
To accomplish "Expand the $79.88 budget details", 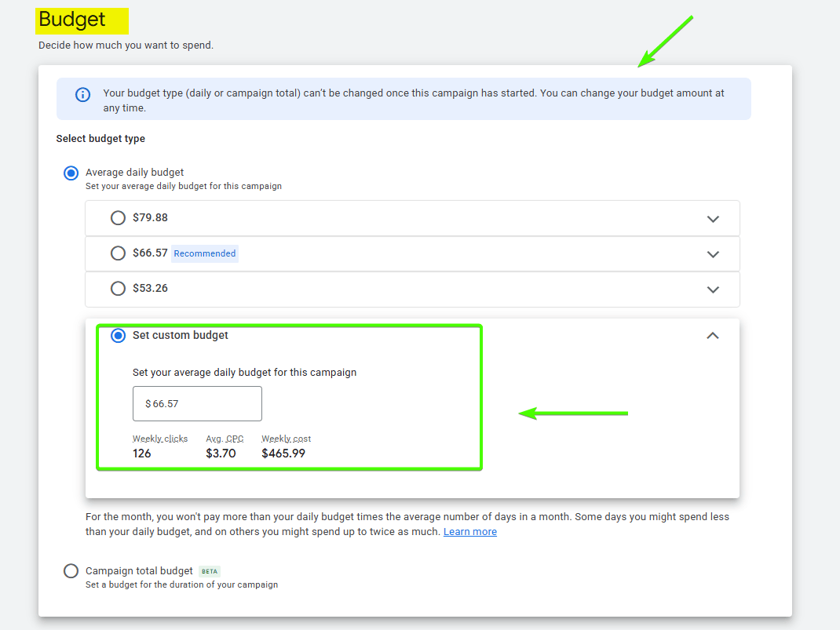I will (x=713, y=218).
